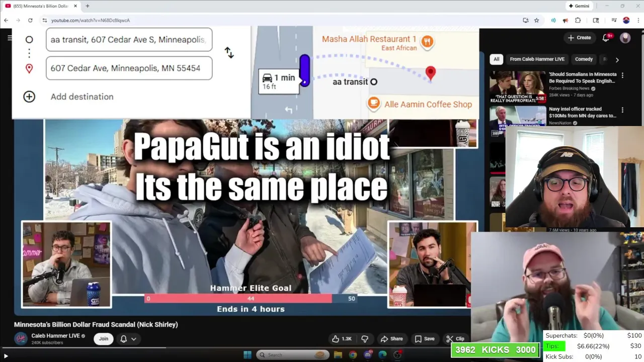The height and width of the screenshot is (362, 644).
Task: Like the video with 1.3K likes
Action: 341,339
